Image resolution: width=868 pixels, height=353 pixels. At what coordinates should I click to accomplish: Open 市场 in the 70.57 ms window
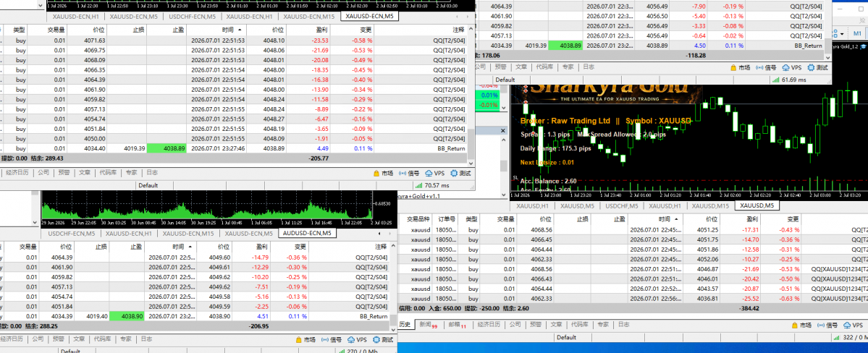click(x=382, y=173)
